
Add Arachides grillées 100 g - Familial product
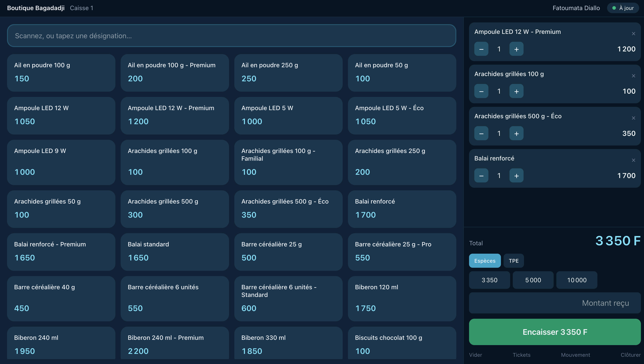point(288,162)
